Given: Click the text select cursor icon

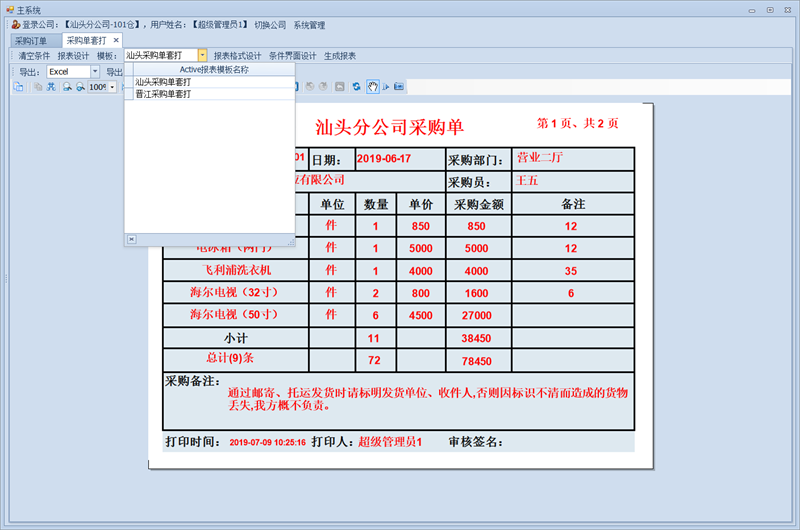Looking at the screenshot, I should click(385, 87).
